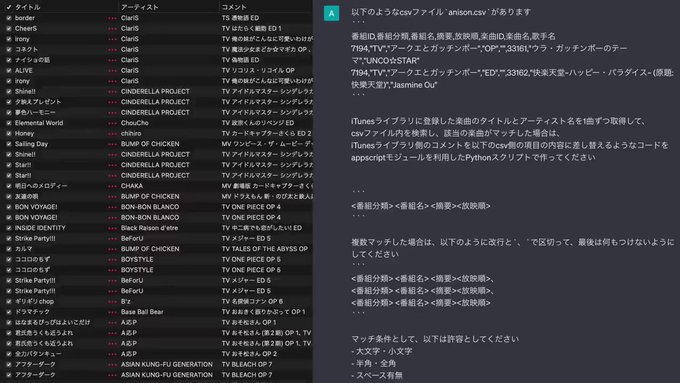Click the comment TV リコリス・リコイル OP
Screen dimensions: 680x383
[258, 71]
